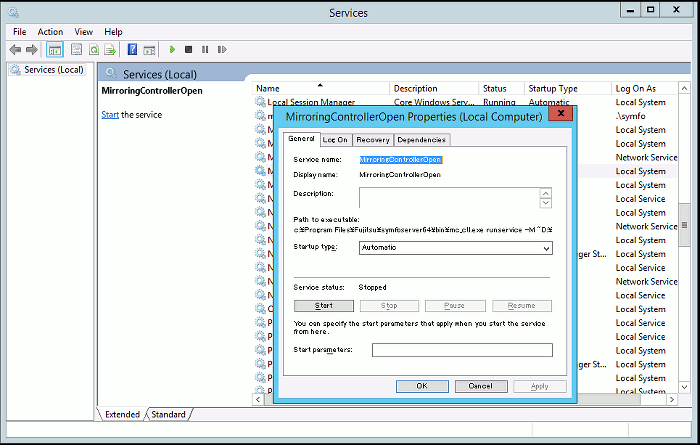Screen dimensions: 700x445
Task: Click the Export List toolbar icon
Action: coord(110,50)
